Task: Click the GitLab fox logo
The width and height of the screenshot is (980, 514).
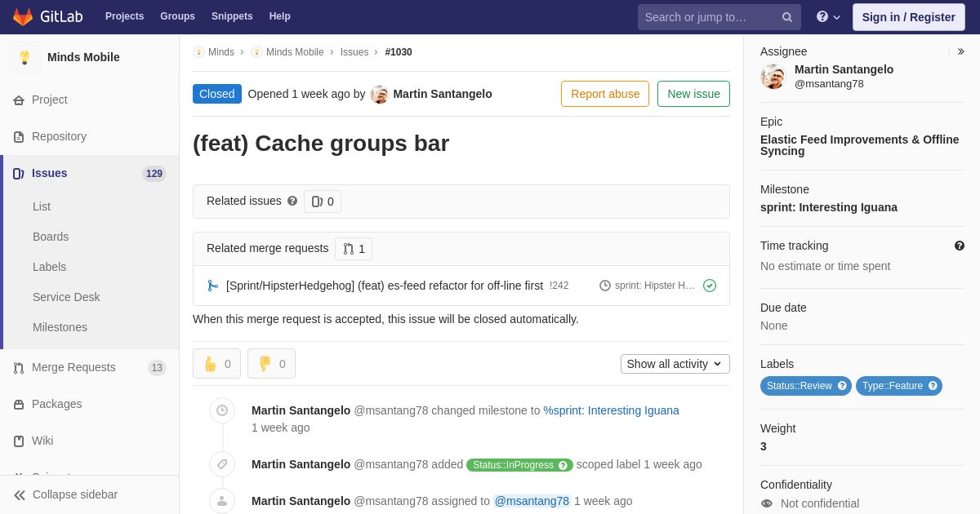Action: (x=23, y=16)
